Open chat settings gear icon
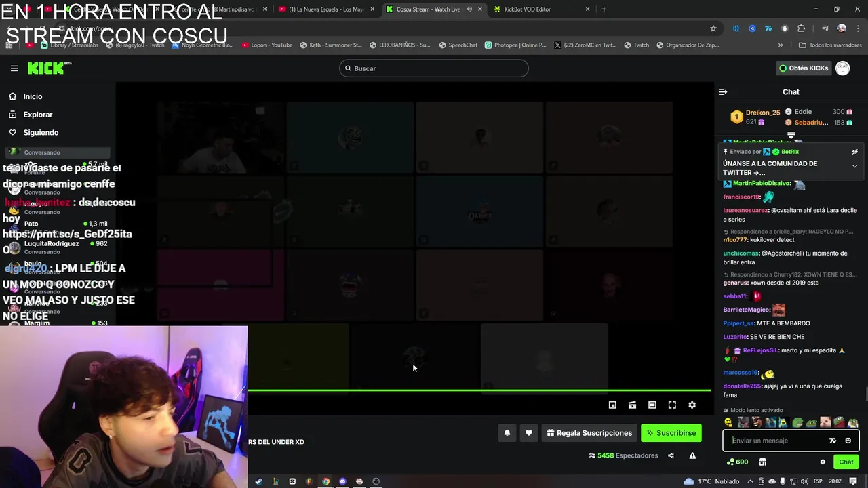The image size is (868, 488). (x=823, y=462)
